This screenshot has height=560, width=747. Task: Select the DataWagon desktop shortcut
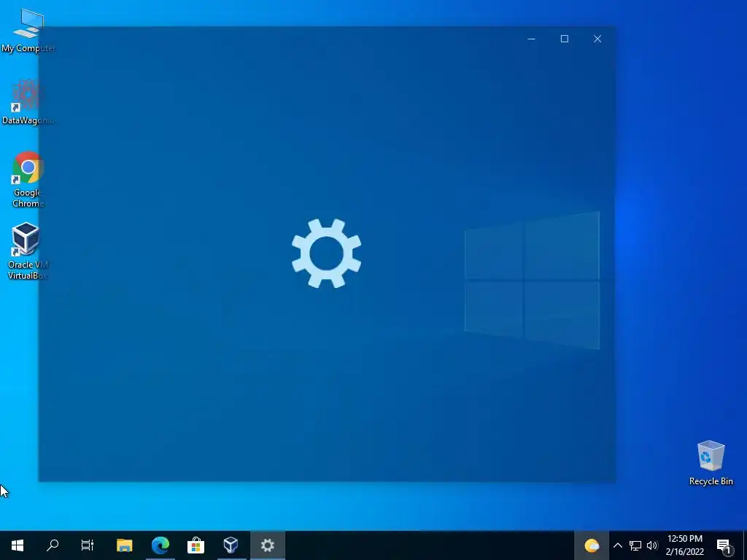(28, 102)
